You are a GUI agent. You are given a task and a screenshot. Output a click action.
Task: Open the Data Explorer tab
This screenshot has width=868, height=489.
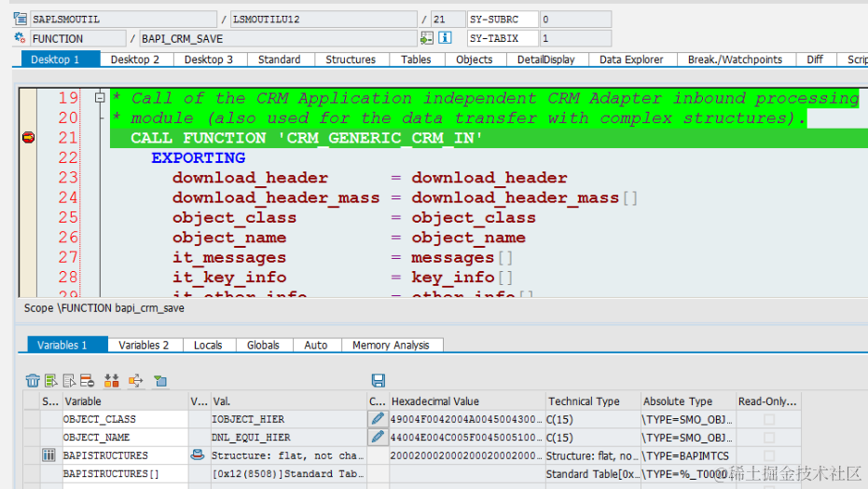click(x=631, y=60)
